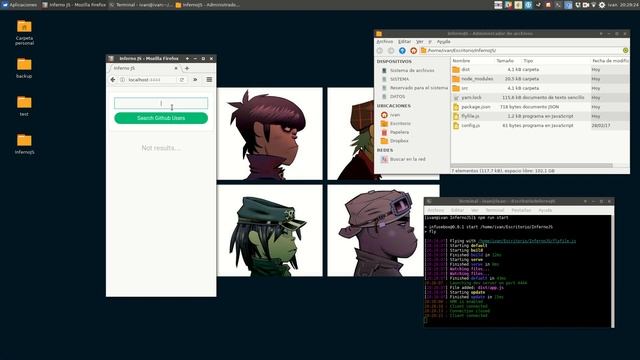The width and height of the screenshot is (640, 360).
Task: Go back in Firefox
Action: [113, 80]
